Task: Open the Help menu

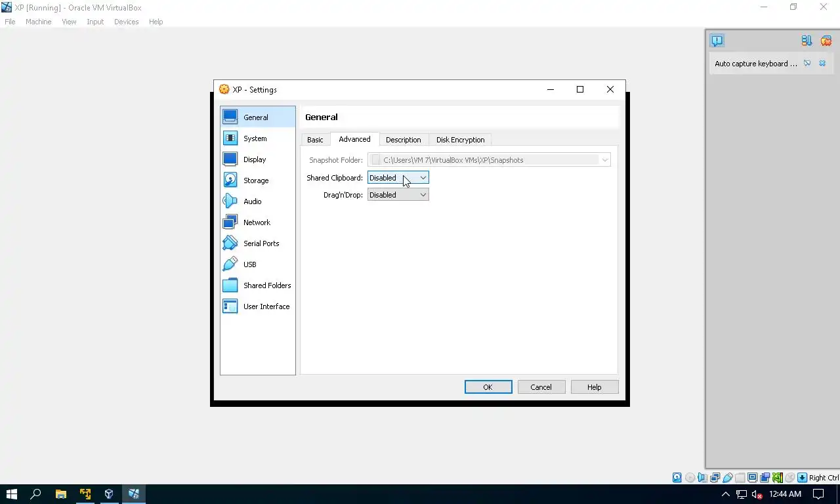Action: pyautogui.click(x=156, y=22)
